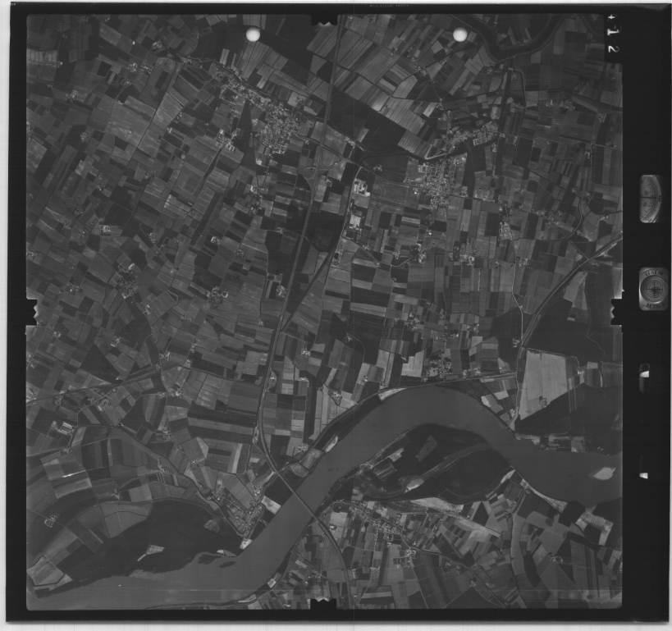Click the small white sandbar in river at right
This screenshot has width=672, height=631.
click(x=604, y=473)
